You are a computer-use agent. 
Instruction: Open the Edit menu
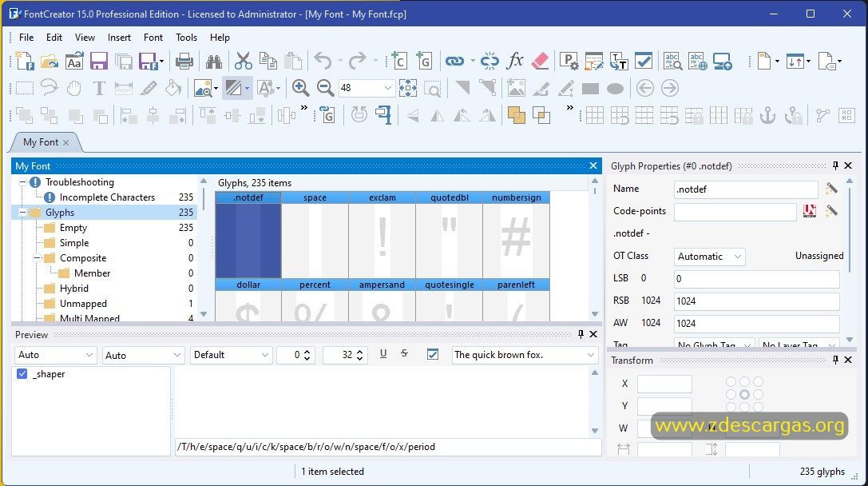[x=54, y=37]
